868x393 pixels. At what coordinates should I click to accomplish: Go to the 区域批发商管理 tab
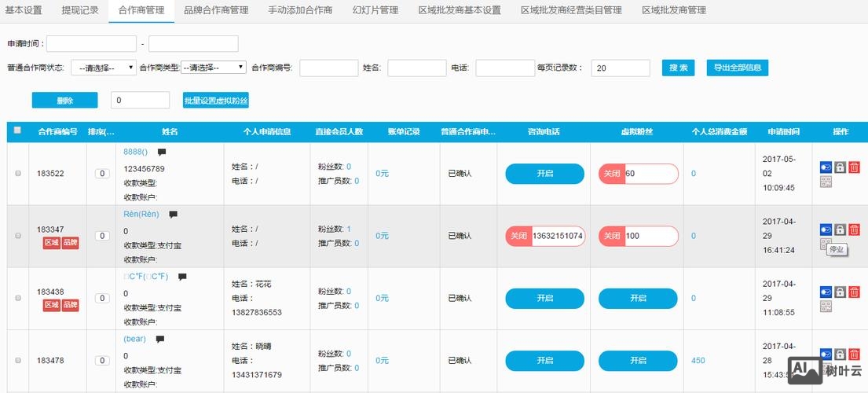click(674, 10)
